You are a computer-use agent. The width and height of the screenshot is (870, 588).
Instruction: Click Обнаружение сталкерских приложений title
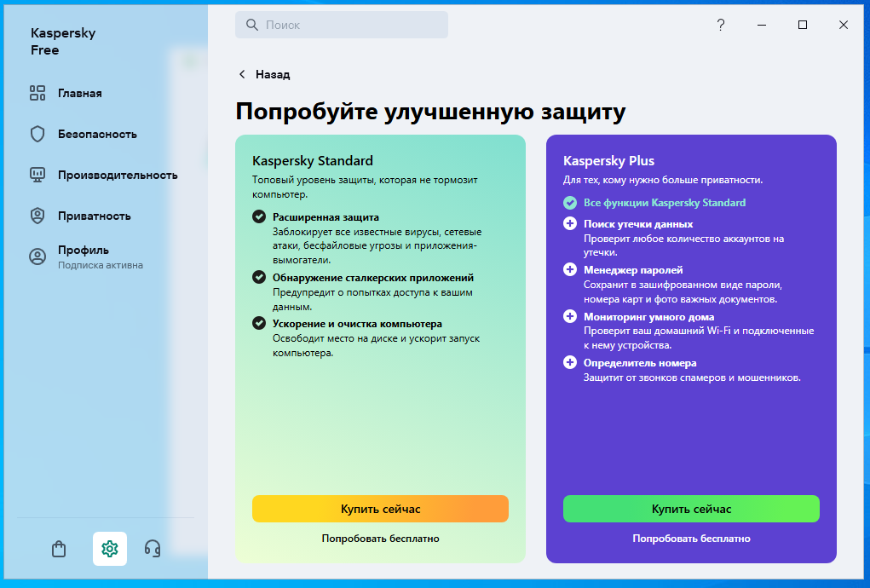pos(373,278)
